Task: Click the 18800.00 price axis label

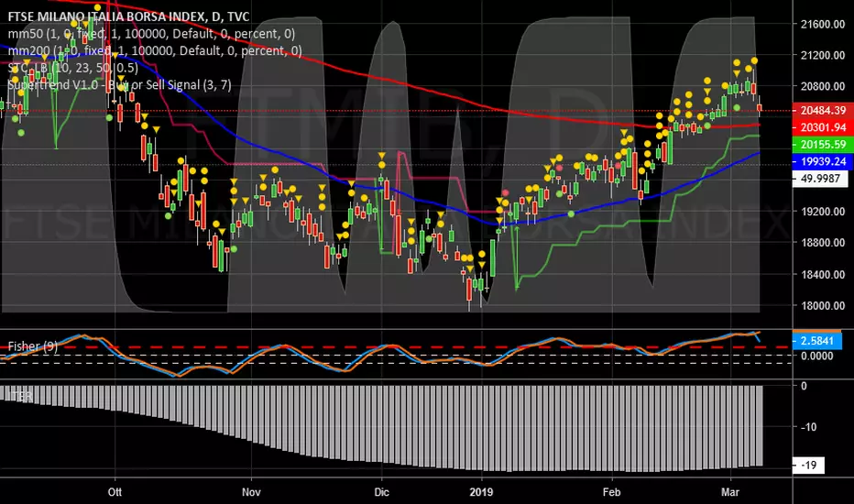Action: [823, 243]
